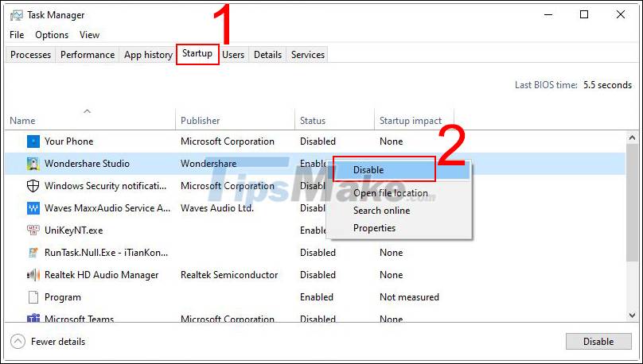The height and width of the screenshot is (364, 643).
Task: Click the 5.5 seconds BIOS value
Action: (608, 85)
